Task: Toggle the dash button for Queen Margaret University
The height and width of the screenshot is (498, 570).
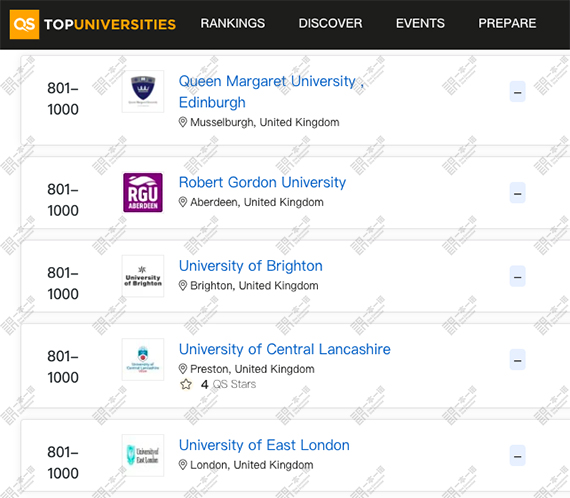Action: point(517,92)
